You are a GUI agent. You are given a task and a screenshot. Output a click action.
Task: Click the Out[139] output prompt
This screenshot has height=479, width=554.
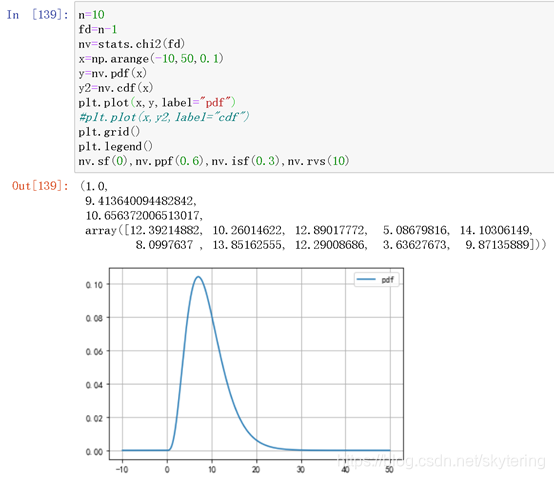tap(40, 186)
